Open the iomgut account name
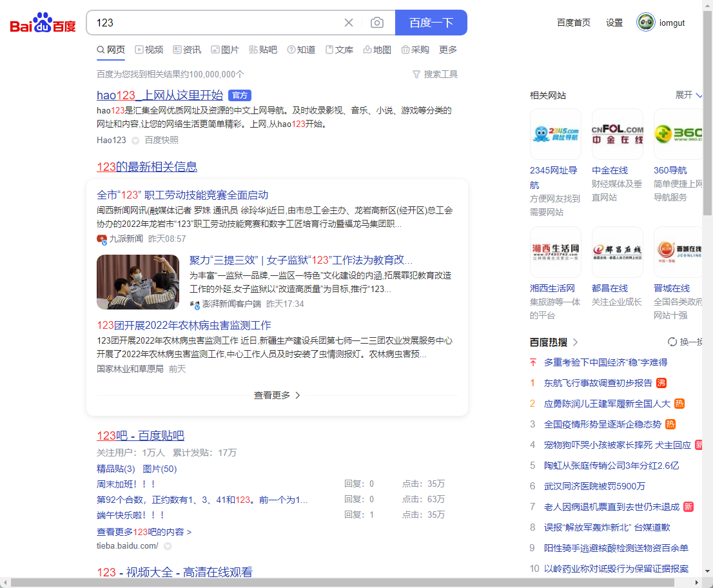The height and width of the screenshot is (588, 713). pyautogui.click(x=672, y=23)
